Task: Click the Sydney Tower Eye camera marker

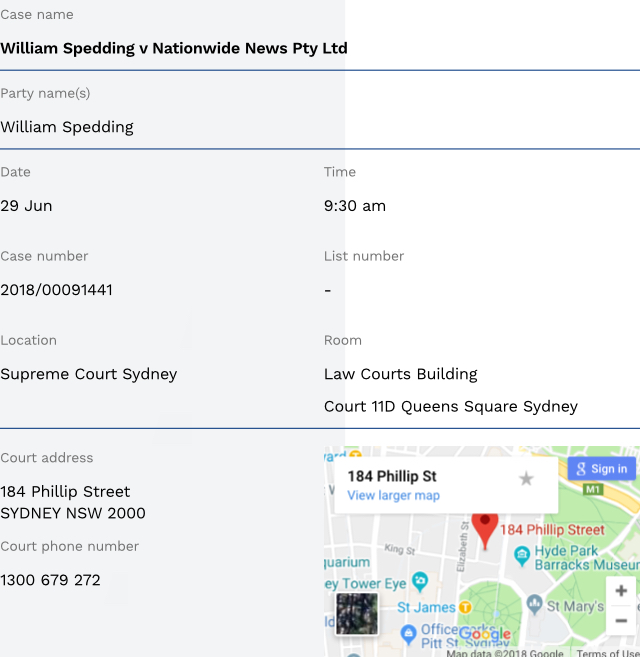Action: pyautogui.click(x=420, y=580)
